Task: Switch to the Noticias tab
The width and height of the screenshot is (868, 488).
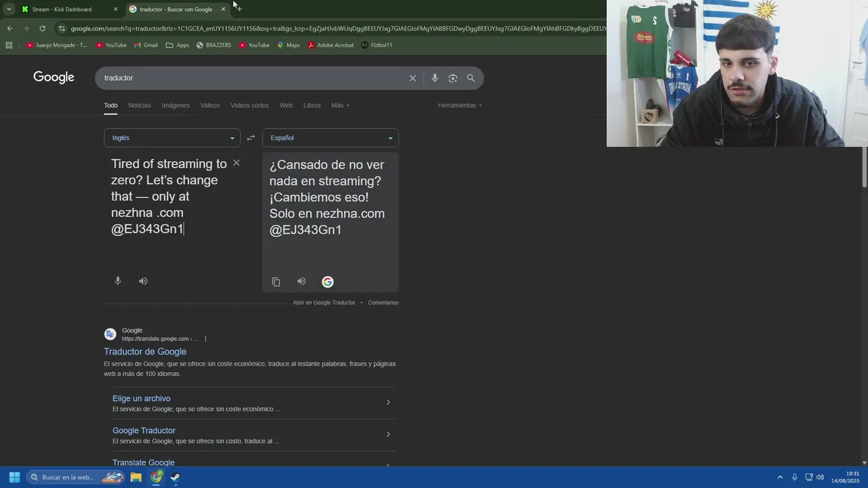Action: (x=140, y=105)
